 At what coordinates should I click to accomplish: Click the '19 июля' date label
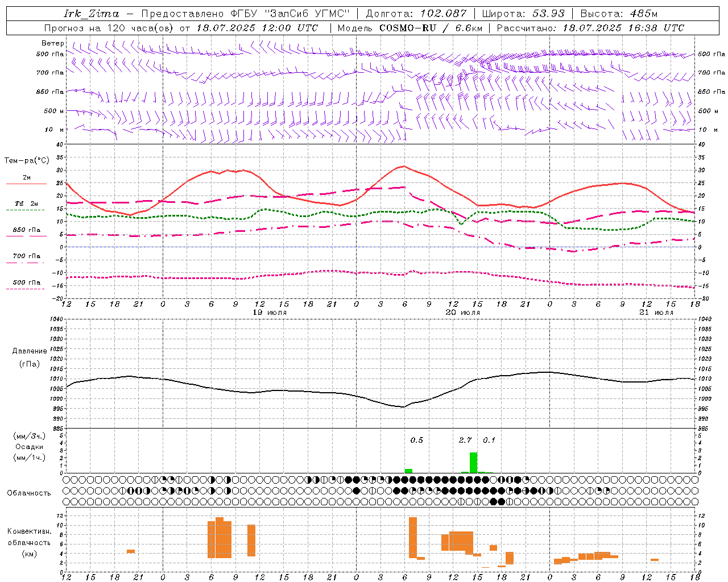pyautogui.click(x=270, y=313)
